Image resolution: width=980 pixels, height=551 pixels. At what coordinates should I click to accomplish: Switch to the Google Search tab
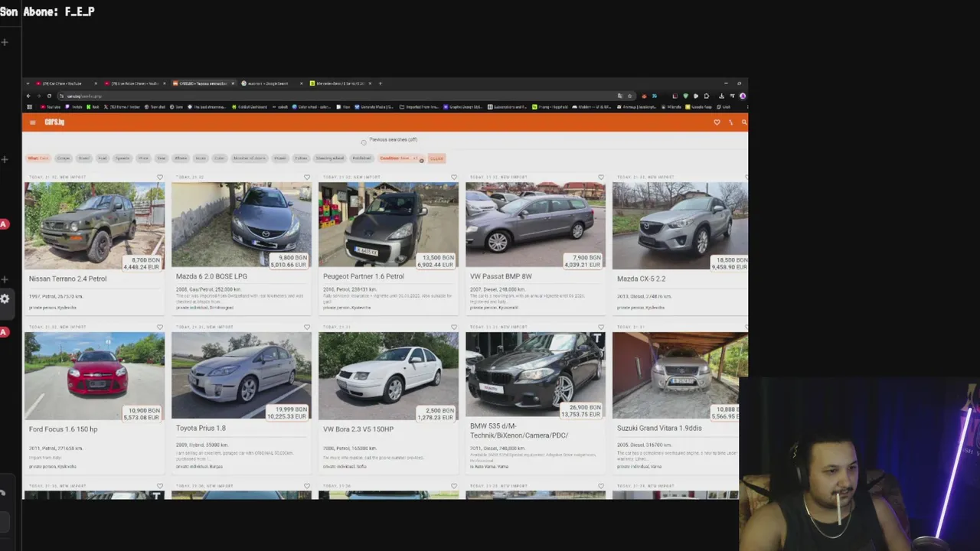tap(273, 83)
